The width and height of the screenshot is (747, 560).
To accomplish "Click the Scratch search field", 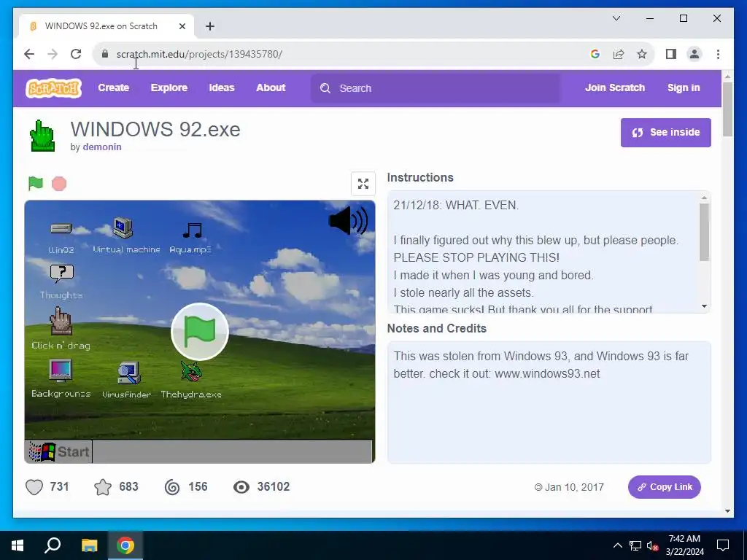I will [436, 88].
